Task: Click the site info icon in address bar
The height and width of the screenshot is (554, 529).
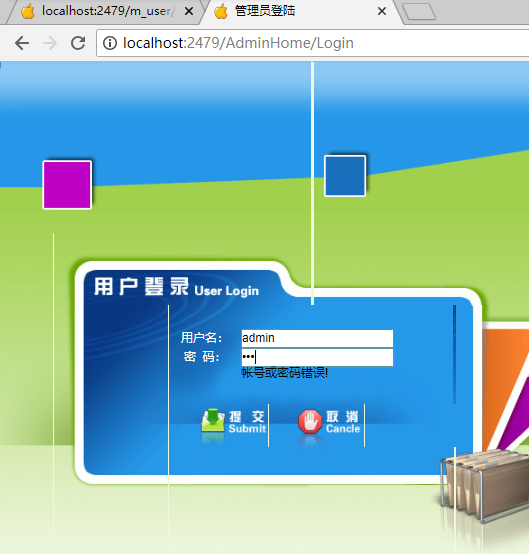Action: click(x=110, y=43)
